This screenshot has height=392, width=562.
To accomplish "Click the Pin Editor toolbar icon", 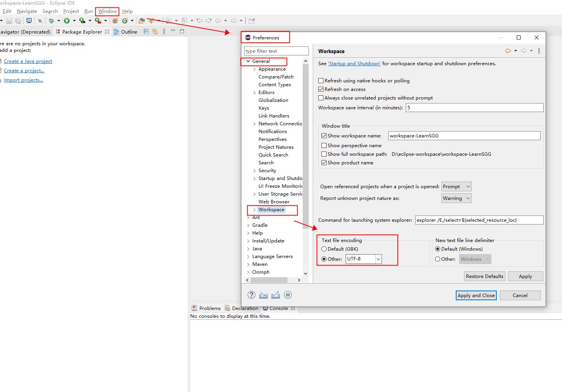I will pyautogui.click(x=252, y=21).
